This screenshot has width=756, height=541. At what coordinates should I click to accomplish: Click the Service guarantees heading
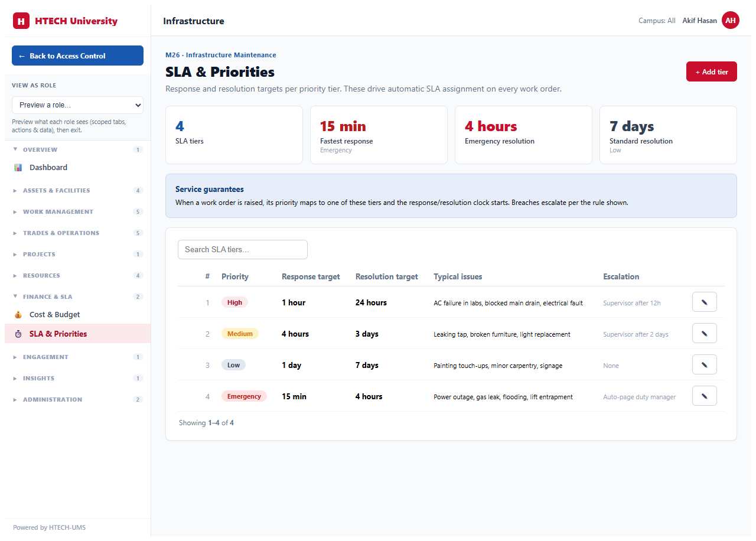[210, 190]
